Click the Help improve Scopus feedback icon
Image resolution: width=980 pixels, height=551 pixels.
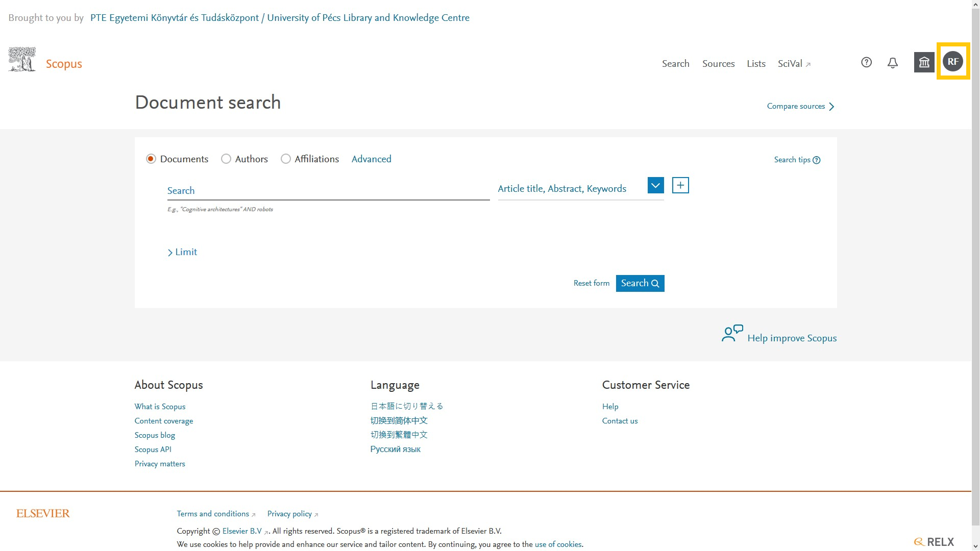tap(732, 333)
